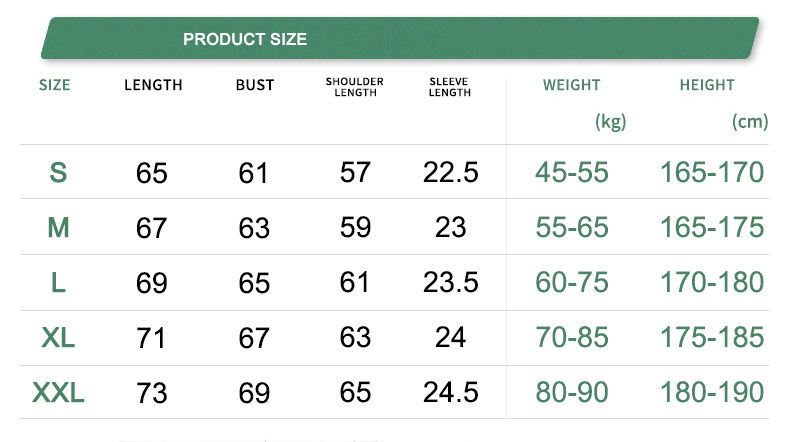
Task: Click the SLEEVE LENGTH column header
Action: [449, 86]
